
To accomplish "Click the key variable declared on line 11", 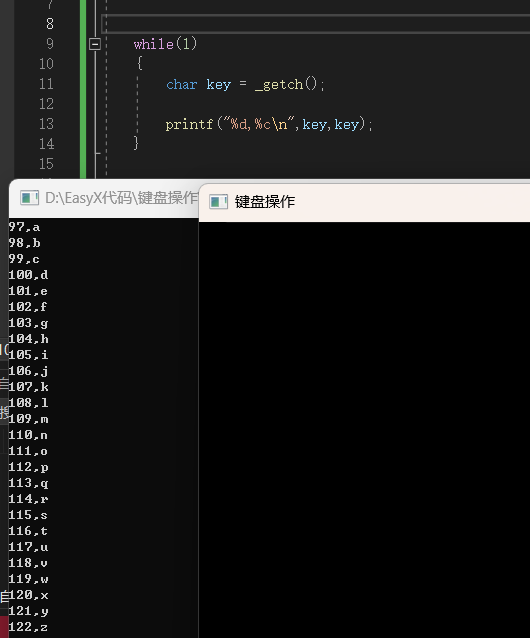I will pyautogui.click(x=218, y=85).
